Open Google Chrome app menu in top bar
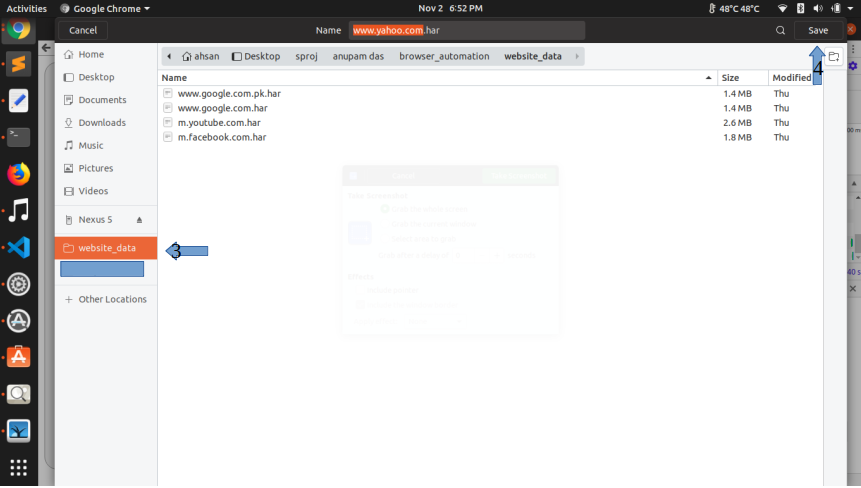 (x=104, y=8)
